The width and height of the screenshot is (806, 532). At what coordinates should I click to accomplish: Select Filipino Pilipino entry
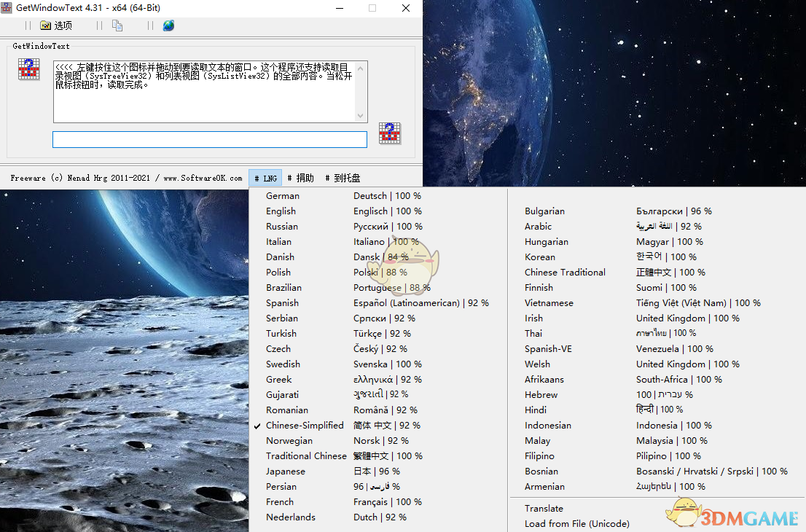coord(657,456)
